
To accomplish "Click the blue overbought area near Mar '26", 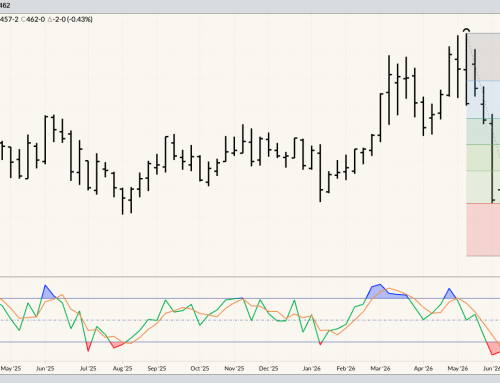I will [383, 292].
